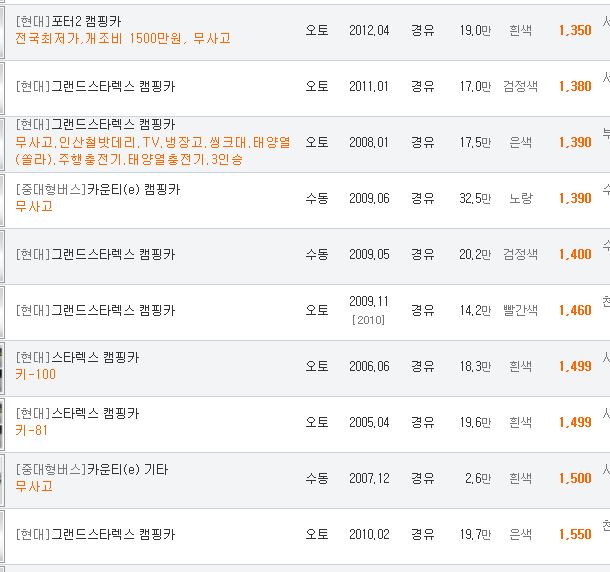Click the mileage 19.7만
Viewport: 610px width, 572px height.
[475, 534]
